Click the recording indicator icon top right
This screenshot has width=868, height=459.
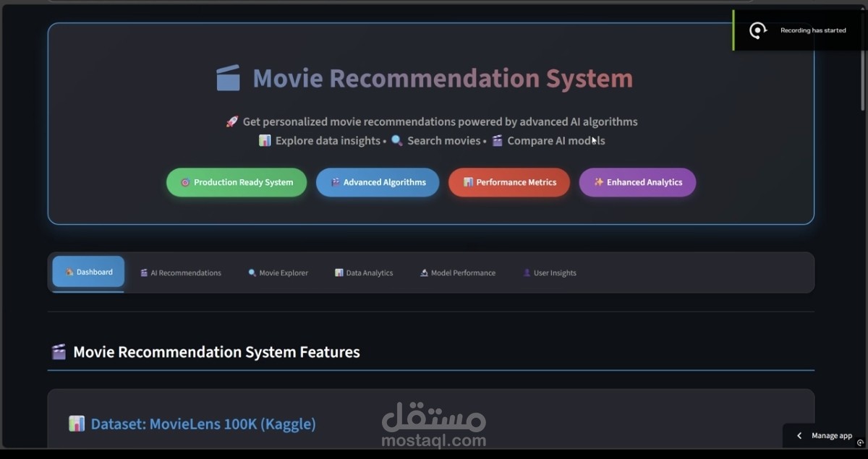click(x=758, y=30)
